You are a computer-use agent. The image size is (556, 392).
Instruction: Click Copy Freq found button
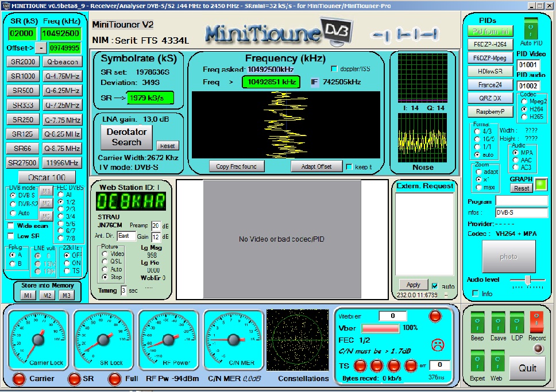(x=237, y=166)
